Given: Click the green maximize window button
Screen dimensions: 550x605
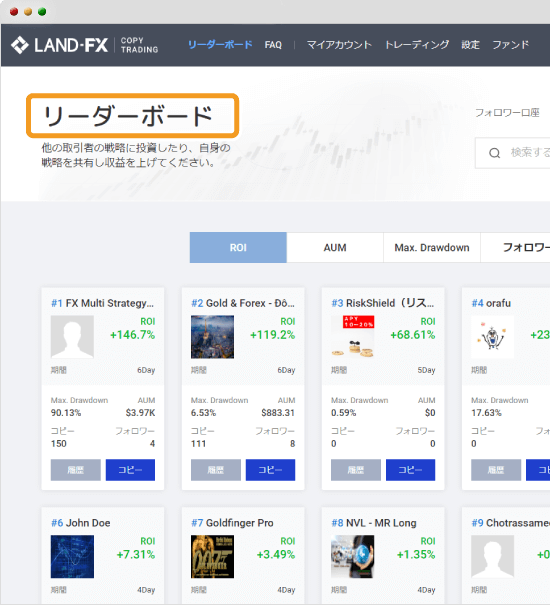Looking at the screenshot, I should (x=42, y=12).
